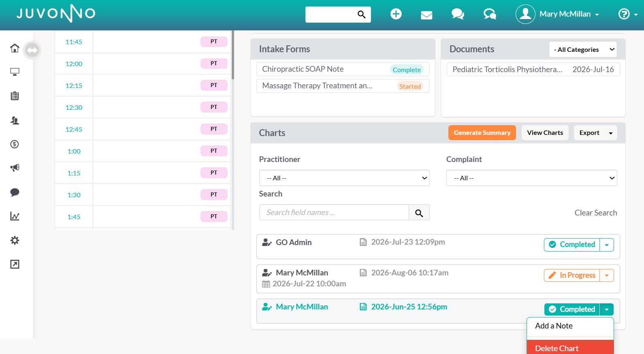Open the settings gear icon in sidebar
This screenshot has height=354, width=644.
pos(15,240)
